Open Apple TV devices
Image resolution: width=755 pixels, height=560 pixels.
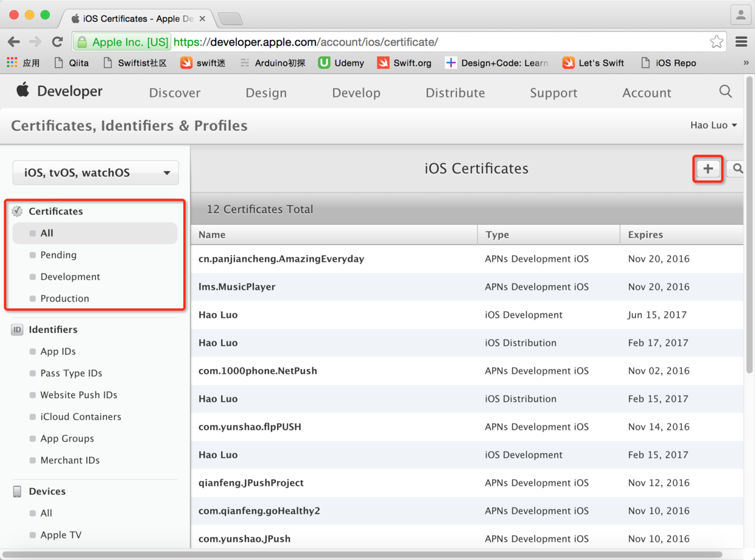point(61,536)
